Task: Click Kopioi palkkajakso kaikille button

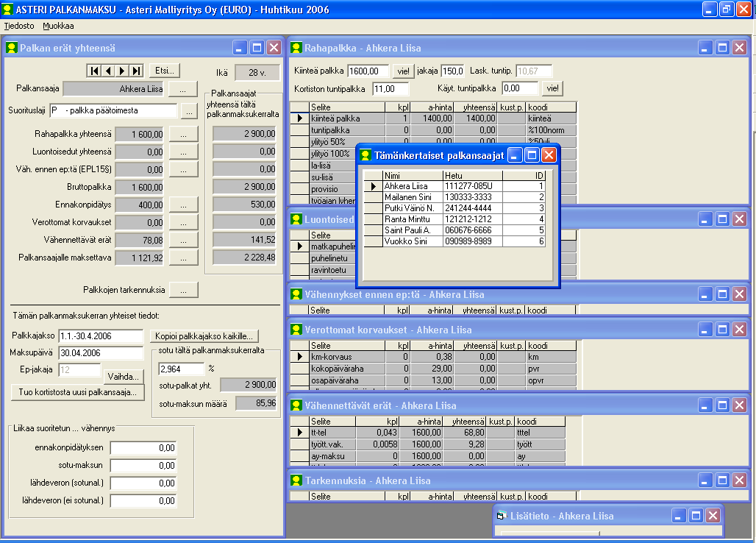Action: click(204, 336)
